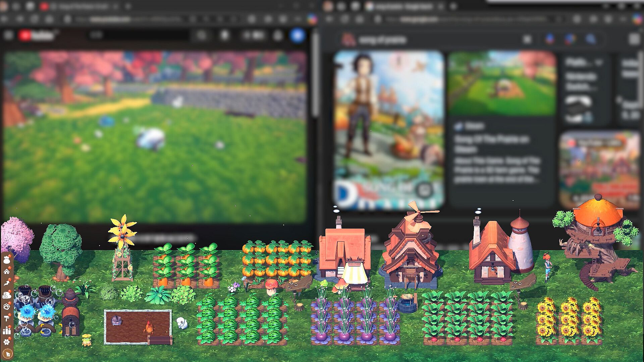
Task: Open the podium leaderboard icon
Action: [7, 330]
